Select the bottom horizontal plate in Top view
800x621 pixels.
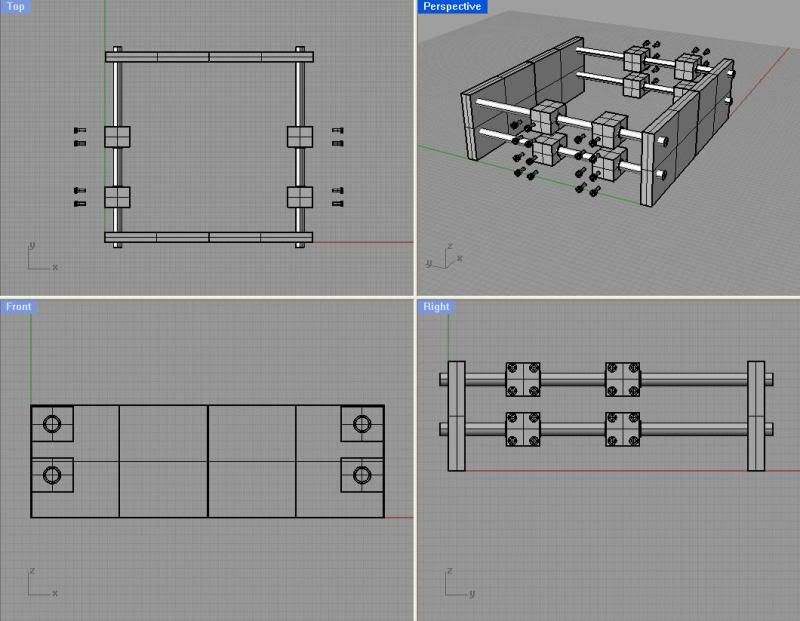209,237
